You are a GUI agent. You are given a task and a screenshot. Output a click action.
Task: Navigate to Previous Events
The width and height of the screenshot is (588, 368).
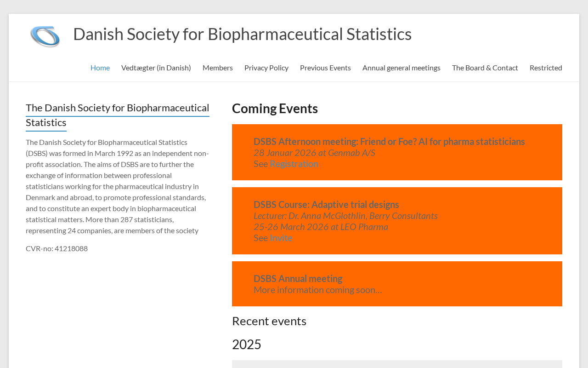(325, 68)
